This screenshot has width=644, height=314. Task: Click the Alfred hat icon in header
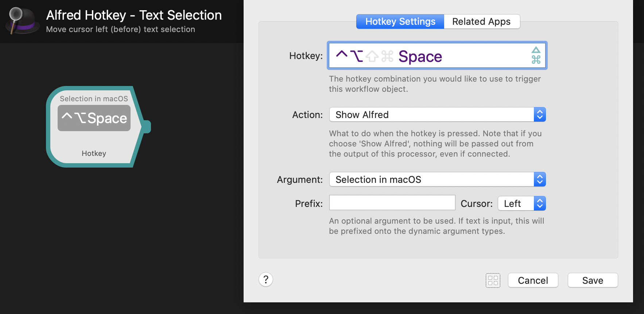[x=22, y=21]
